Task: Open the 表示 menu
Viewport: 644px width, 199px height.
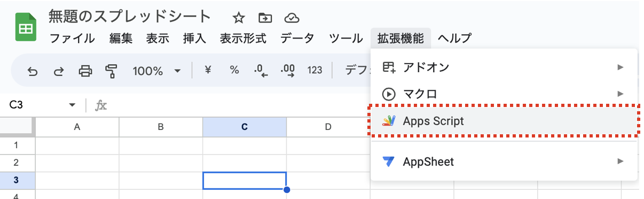Action: pos(158,38)
